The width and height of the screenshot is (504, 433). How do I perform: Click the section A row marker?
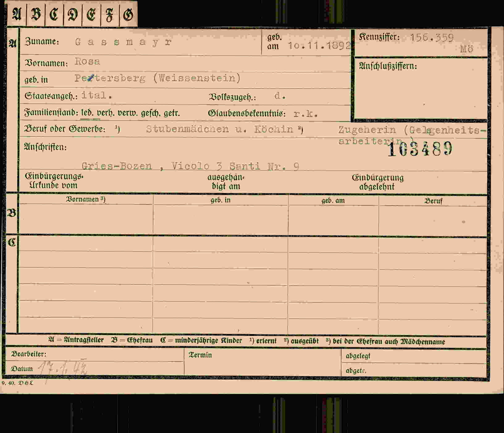pyautogui.click(x=12, y=43)
